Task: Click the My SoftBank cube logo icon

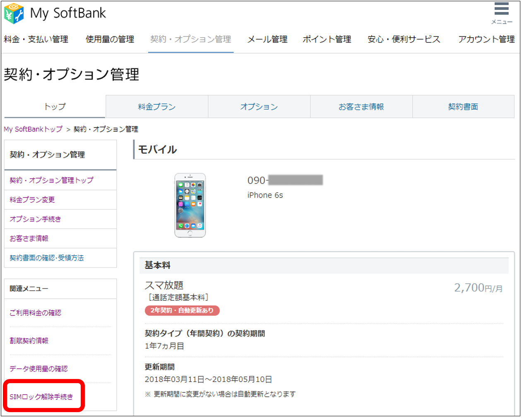Action: click(x=14, y=13)
